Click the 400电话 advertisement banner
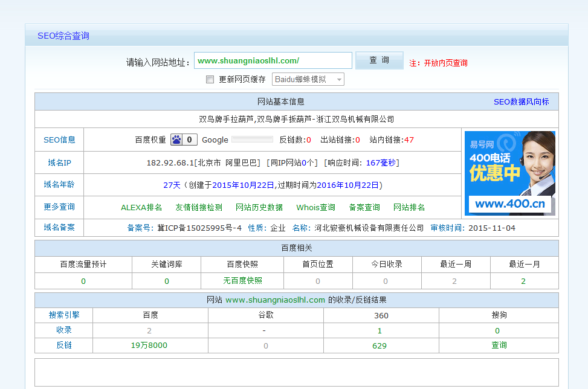Viewport: 588px width, 389px height. (x=510, y=173)
